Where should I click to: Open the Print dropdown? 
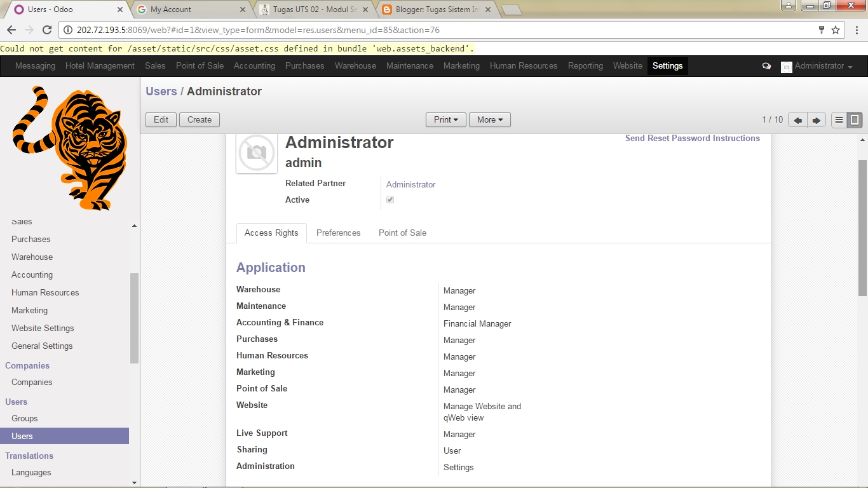pyautogui.click(x=446, y=119)
